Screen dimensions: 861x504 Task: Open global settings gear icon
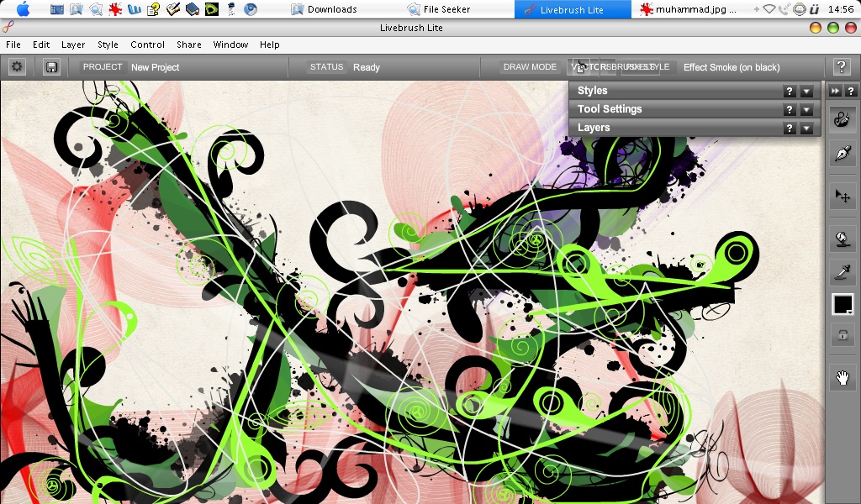pos(17,67)
